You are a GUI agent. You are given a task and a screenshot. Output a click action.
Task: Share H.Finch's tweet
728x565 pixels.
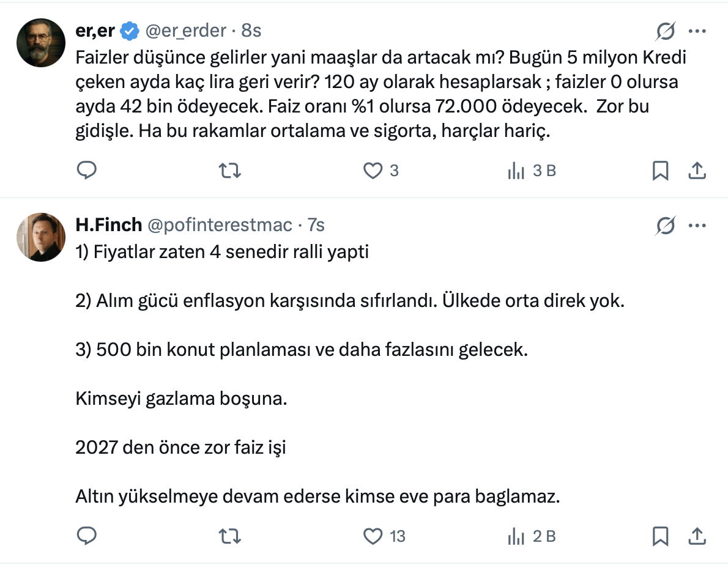pos(696,537)
